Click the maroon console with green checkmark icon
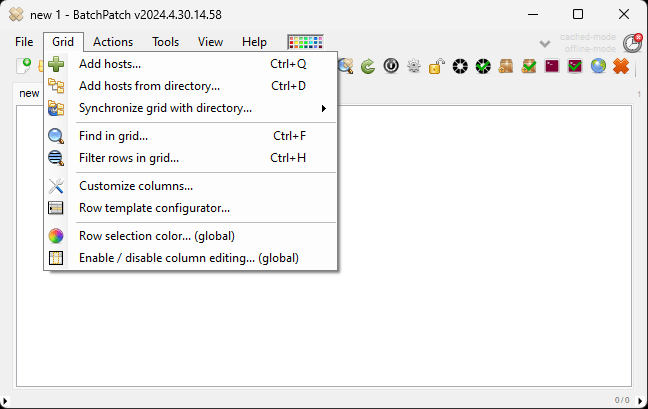Screen dimensions: 648x409 (575, 66)
